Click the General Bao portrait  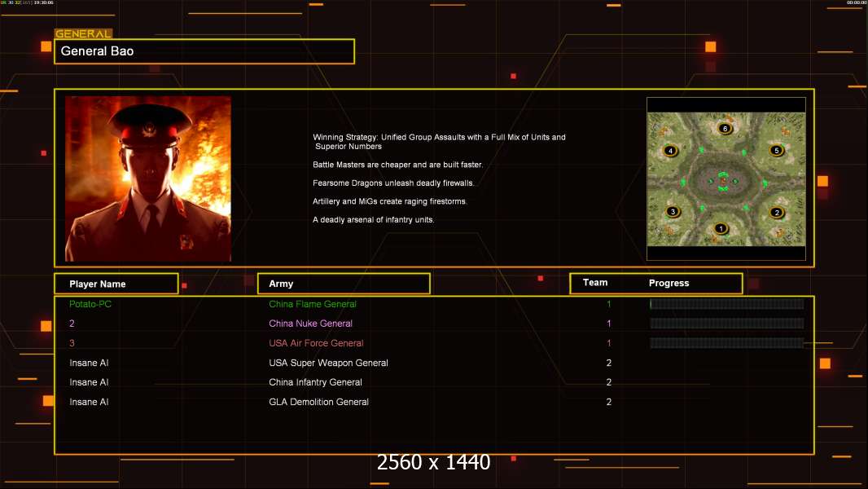[148, 178]
